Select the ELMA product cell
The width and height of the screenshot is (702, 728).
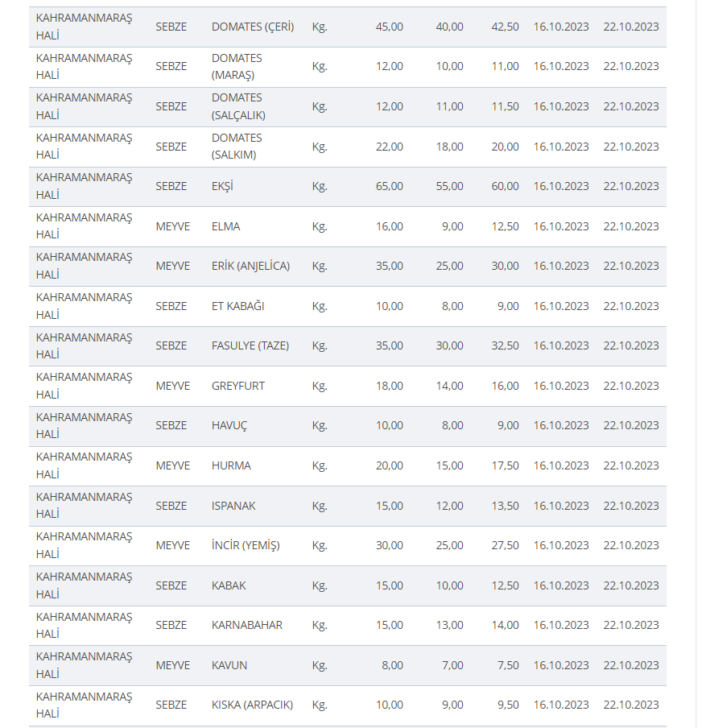point(225,226)
